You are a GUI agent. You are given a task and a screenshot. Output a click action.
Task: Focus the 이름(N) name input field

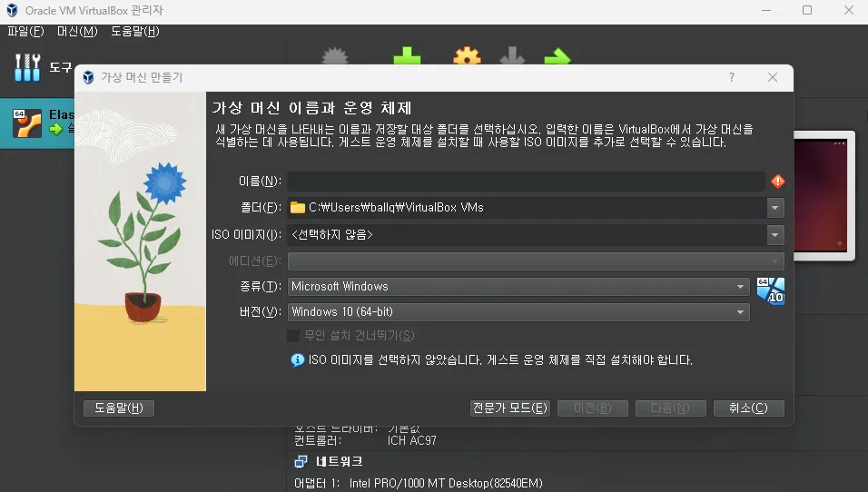(x=527, y=181)
